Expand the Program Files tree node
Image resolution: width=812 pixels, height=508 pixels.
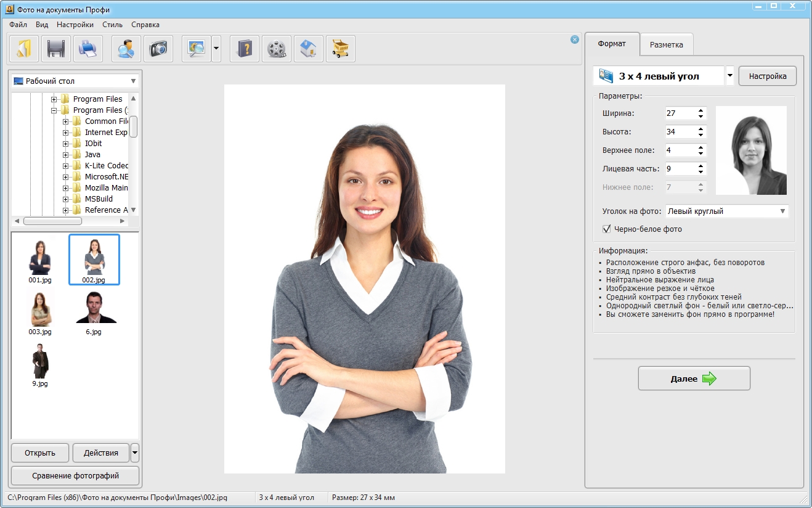click(x=54, y=99)
